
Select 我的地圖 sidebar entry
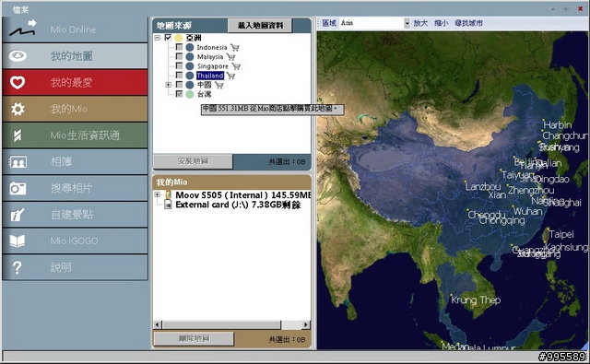coord(75,56)
